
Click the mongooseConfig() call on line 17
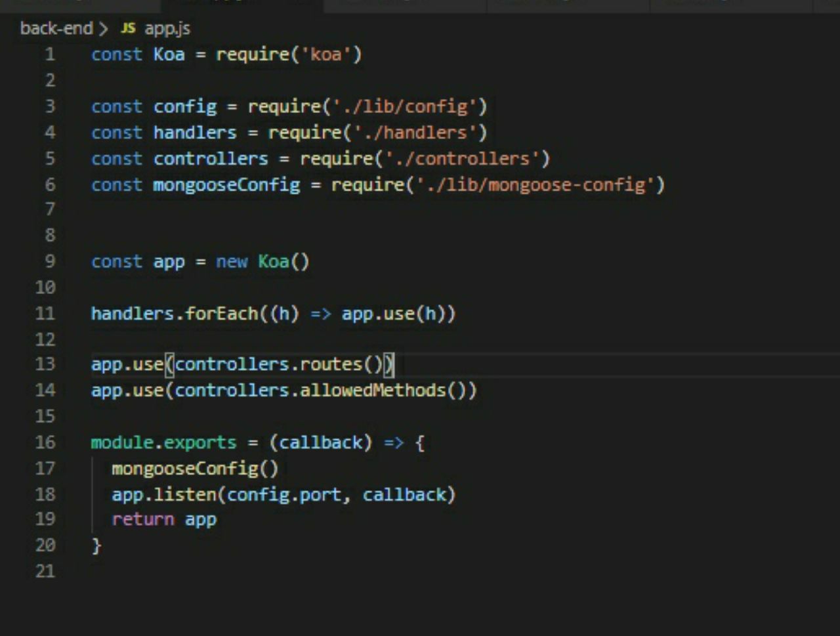pyautogui.click(x=195, y=469)
